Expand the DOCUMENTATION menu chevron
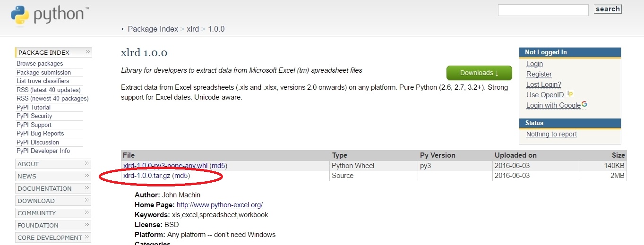The height and width of the screenshot is (245, 644). point(87,188)
